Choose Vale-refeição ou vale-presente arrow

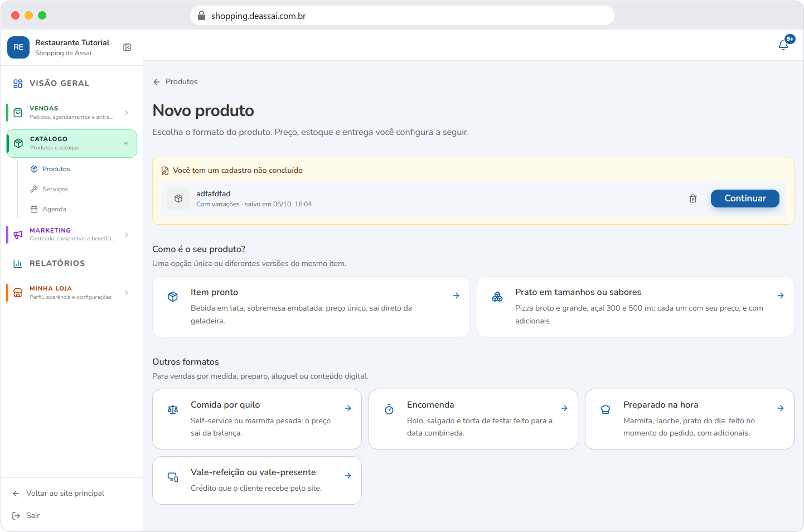click(348, 476)
